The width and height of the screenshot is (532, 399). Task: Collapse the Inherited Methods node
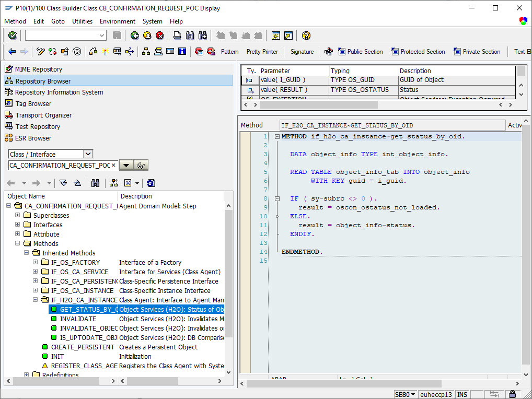(x=27, y=253)
